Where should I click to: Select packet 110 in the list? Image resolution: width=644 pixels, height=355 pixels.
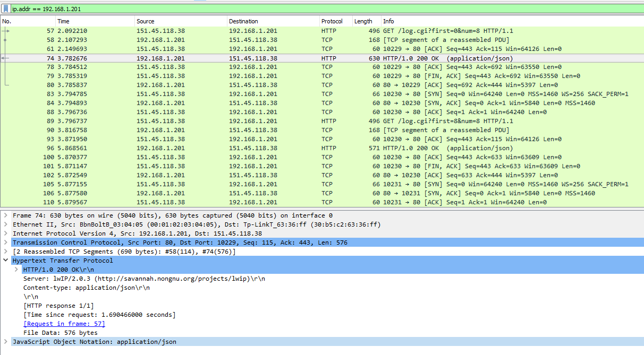322,202
